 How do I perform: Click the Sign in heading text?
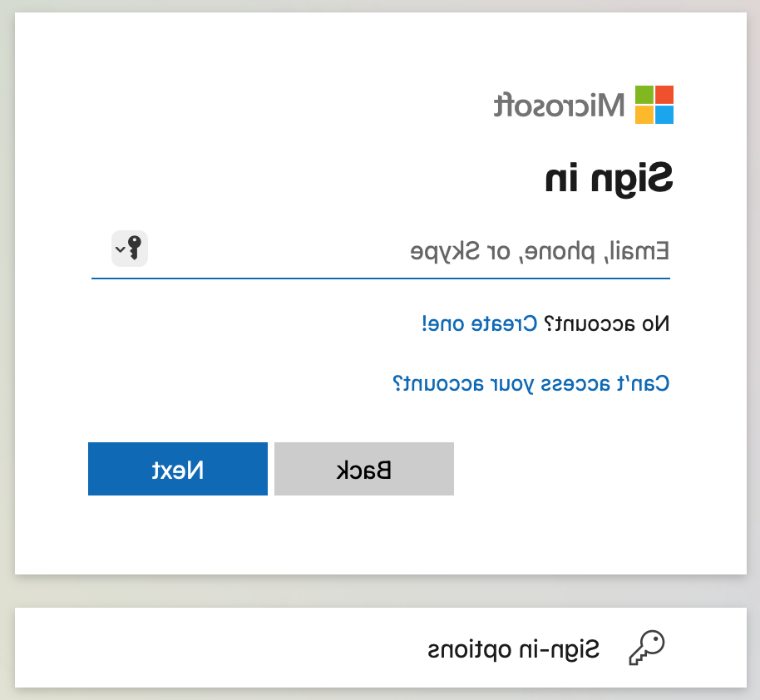click(x=609, y=179)
